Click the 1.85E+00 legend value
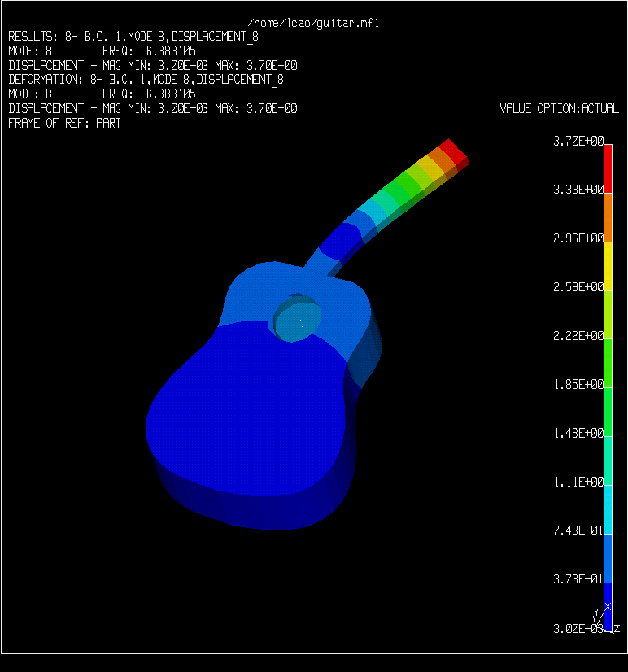This screenshot has height=672, width=628. pos(578,384)
